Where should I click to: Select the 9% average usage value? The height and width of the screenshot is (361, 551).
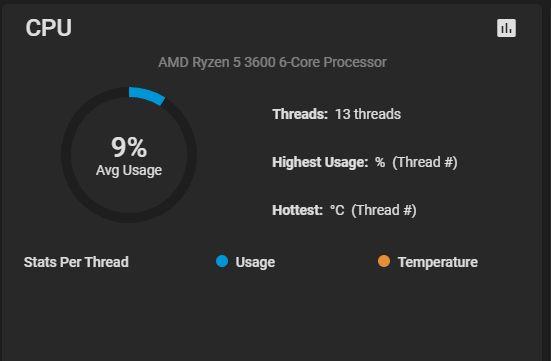[129, 147]
